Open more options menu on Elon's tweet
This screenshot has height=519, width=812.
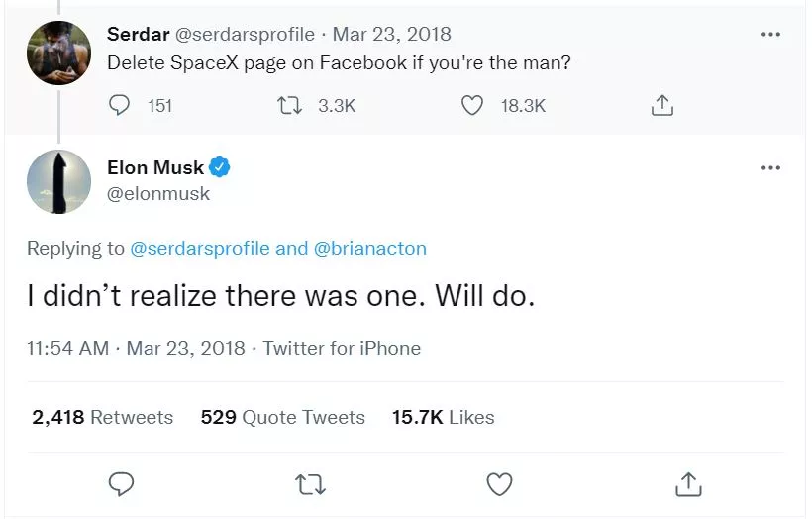(770, 167)
